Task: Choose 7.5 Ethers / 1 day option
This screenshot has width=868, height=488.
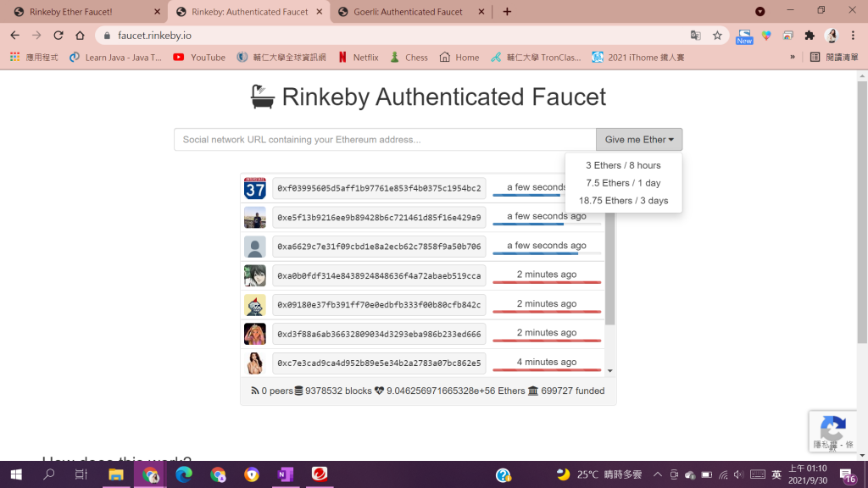Action: click(x=623, y=183)
